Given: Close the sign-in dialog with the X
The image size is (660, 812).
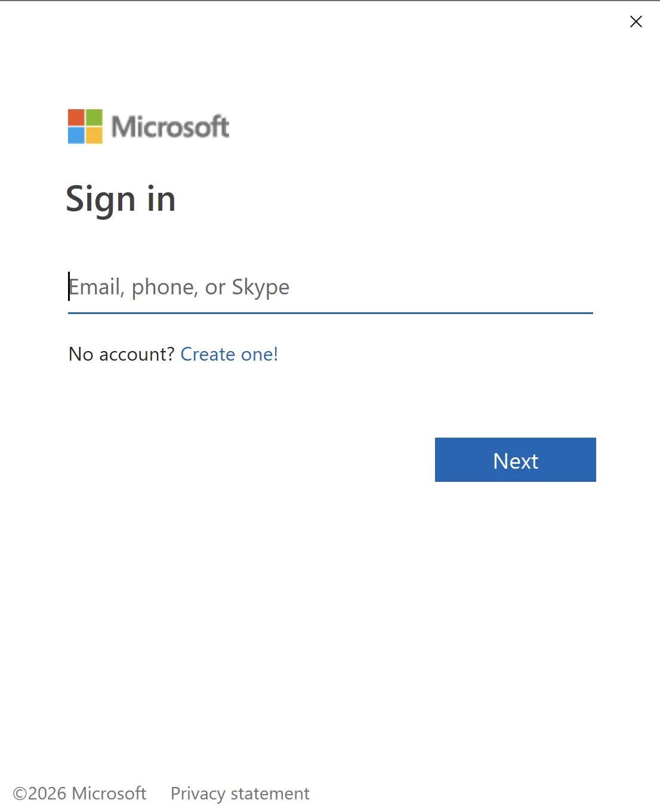Looking at the screenshot, I should 636,21.
